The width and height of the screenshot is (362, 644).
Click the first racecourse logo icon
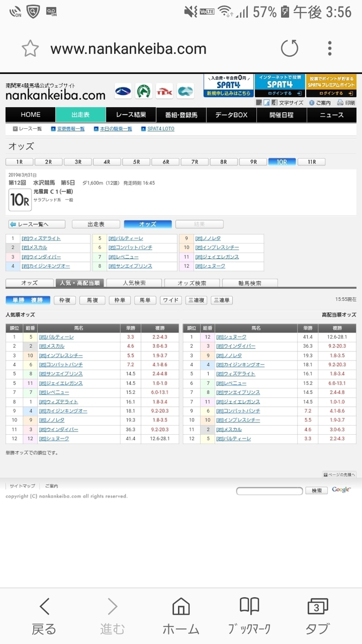click(x=122, y=91)
